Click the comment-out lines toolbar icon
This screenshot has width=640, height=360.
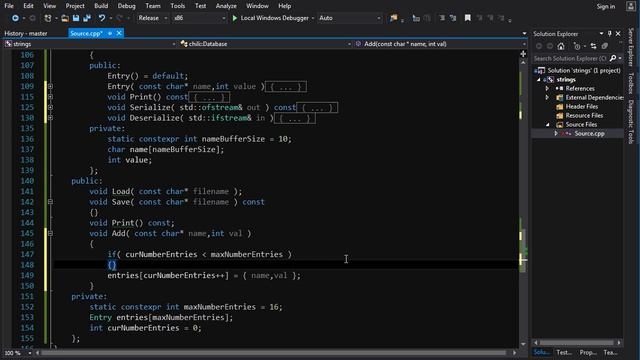pos(416,18)
